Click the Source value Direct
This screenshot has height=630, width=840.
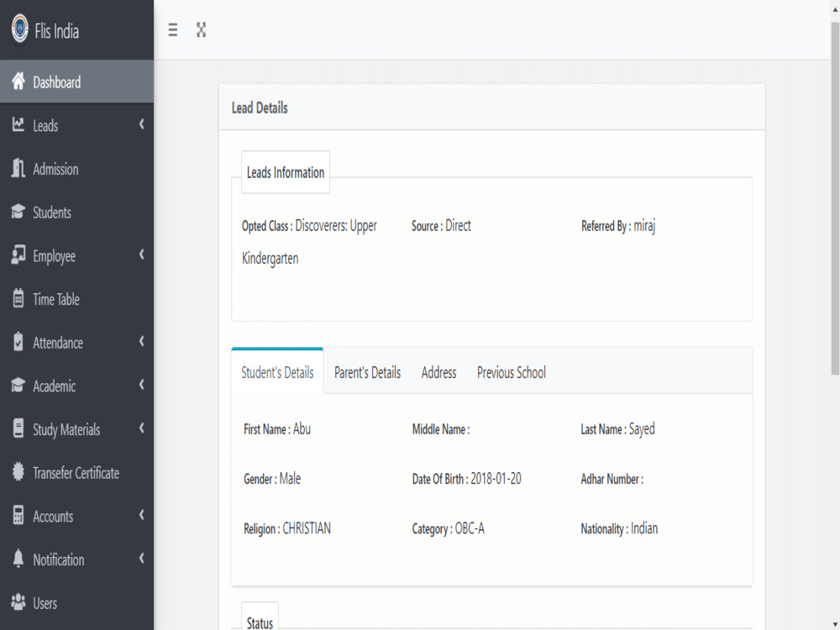click(x=458, y=225)
